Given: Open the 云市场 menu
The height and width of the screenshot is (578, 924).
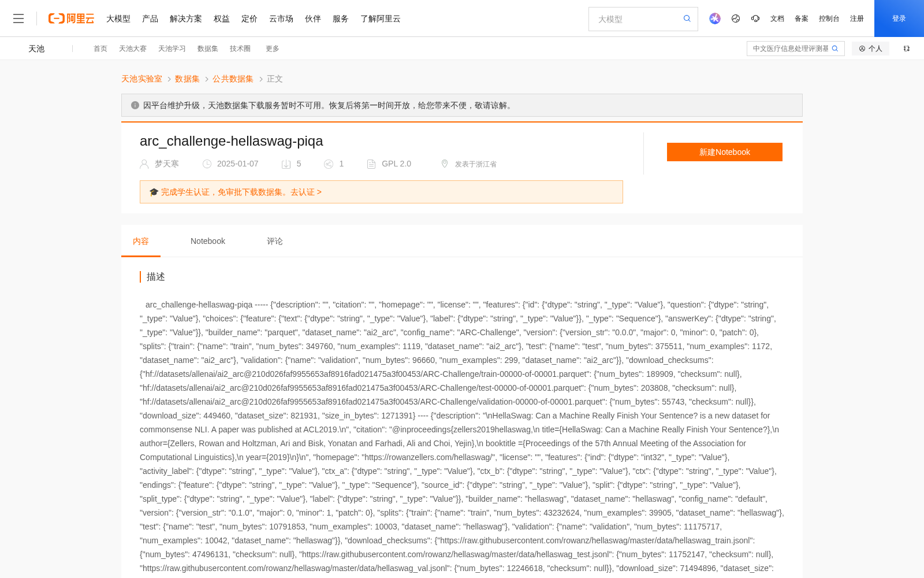Looking at the screenshot, I should coord(281,18).
